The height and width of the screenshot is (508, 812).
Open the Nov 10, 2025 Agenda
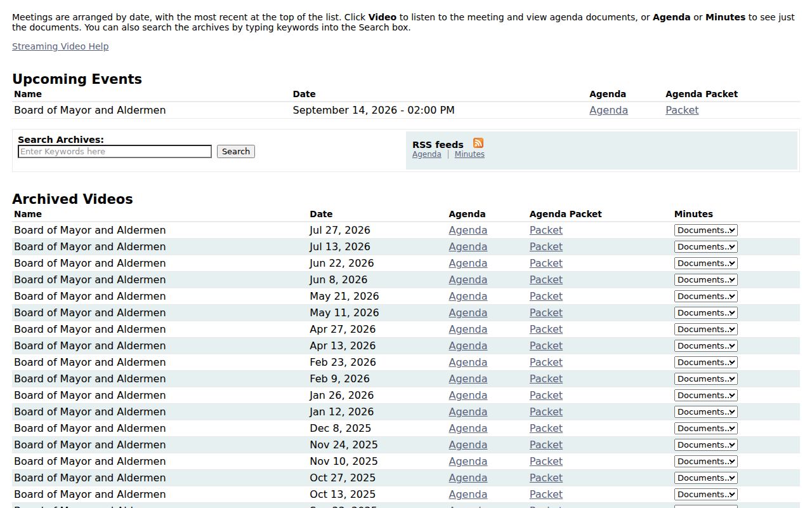(x=468, y=461)
